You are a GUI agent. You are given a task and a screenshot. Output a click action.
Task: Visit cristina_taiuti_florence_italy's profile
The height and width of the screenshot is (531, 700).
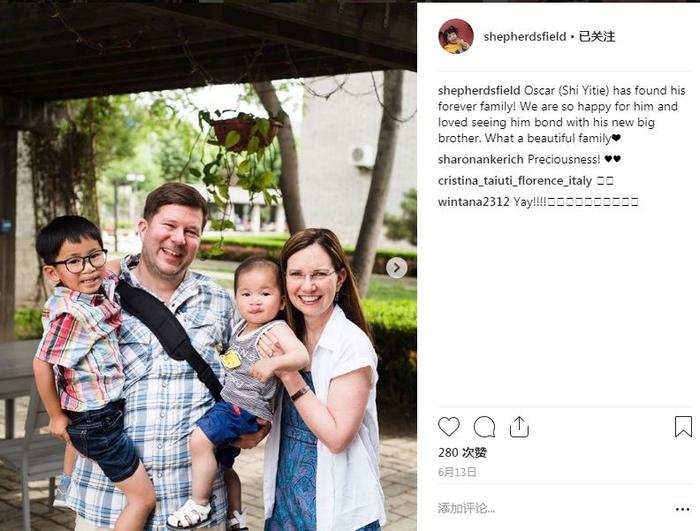point(515,181)
